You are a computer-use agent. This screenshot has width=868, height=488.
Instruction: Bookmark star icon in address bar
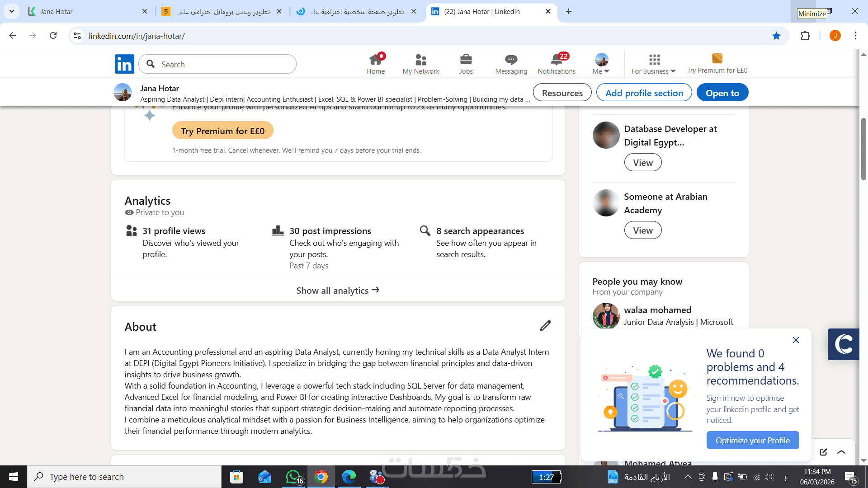coord(776,36)
